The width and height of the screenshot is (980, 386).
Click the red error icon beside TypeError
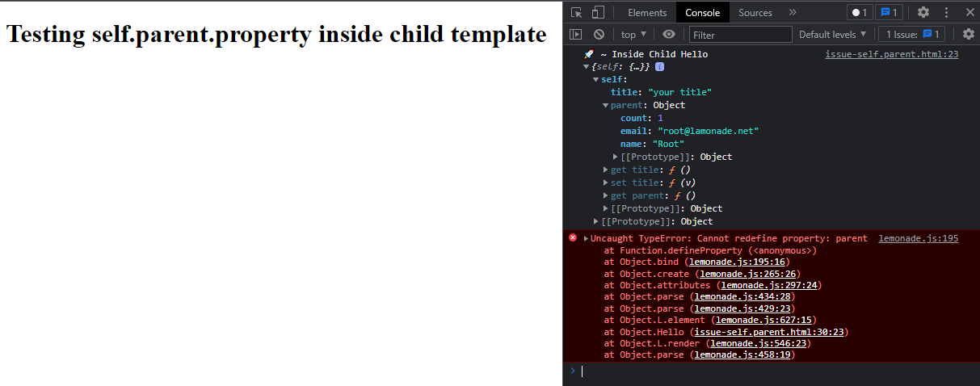click(x=574, y=237)
